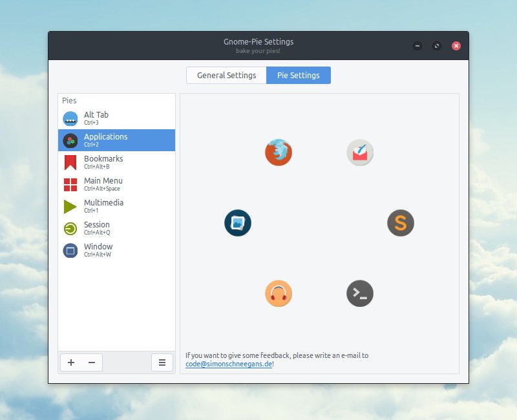Click the Main Menu red grid icon
The width and height of the screenshot is (517, 420).
[70, 185]
